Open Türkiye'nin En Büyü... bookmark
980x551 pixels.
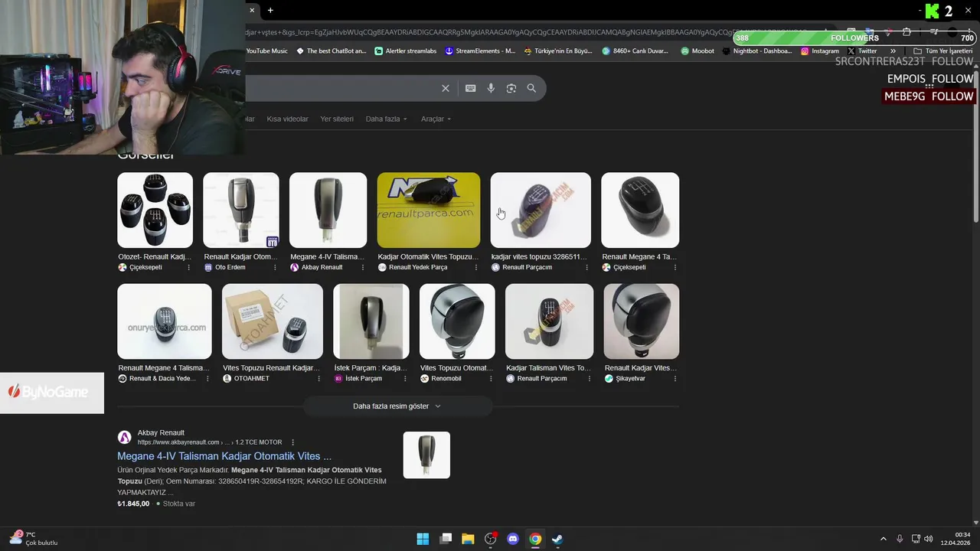558,51
